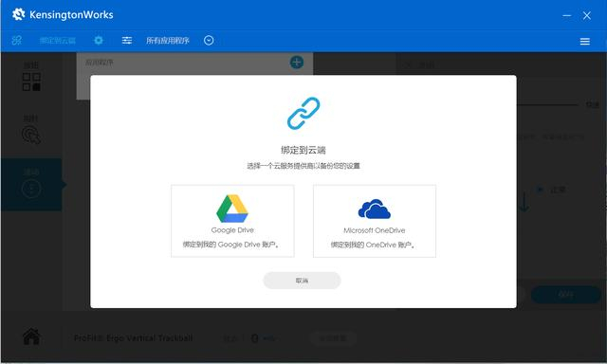Open the buttons grid sidebar section
Image resolution: width=607 pixels, height=364 pixels.
click(x=31, y=78)
